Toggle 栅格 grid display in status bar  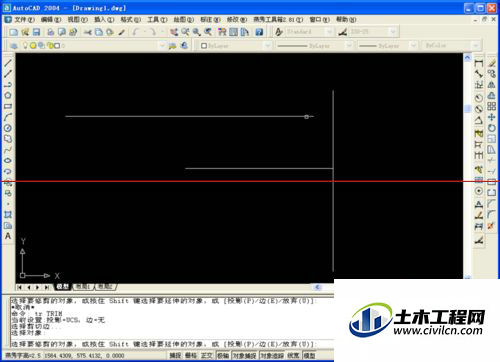tap(191, 356)
